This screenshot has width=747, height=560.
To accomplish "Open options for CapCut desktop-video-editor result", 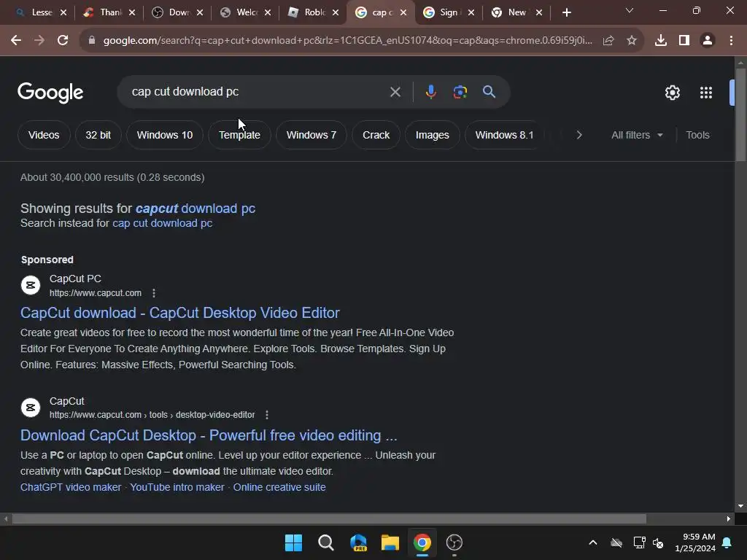I will click(267, 415).
